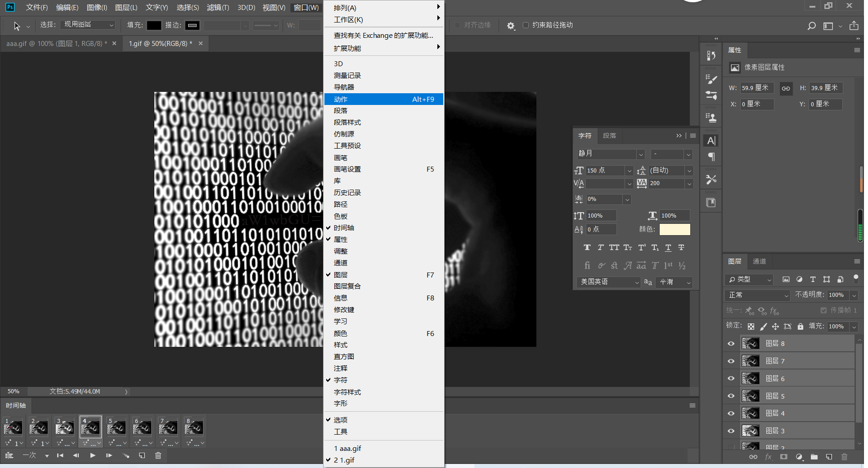The height and width of the screenshot is (468, 868).
Task: Delete selected frame with timeline trash icon
Action: tap(158, 455)
